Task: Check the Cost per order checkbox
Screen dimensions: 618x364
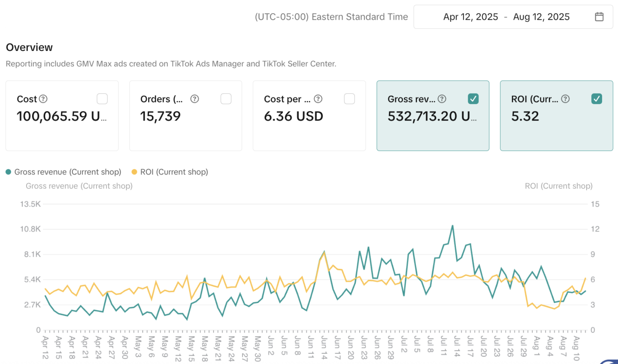Action: click(349, 99)
